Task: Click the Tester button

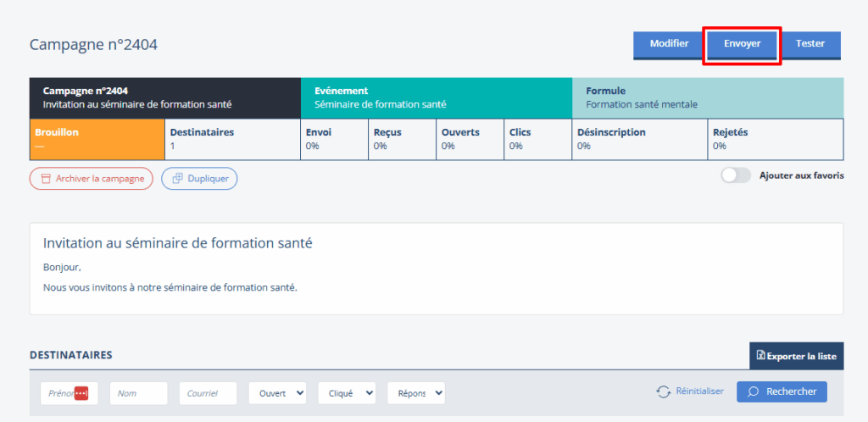Action: pos(810,44)
